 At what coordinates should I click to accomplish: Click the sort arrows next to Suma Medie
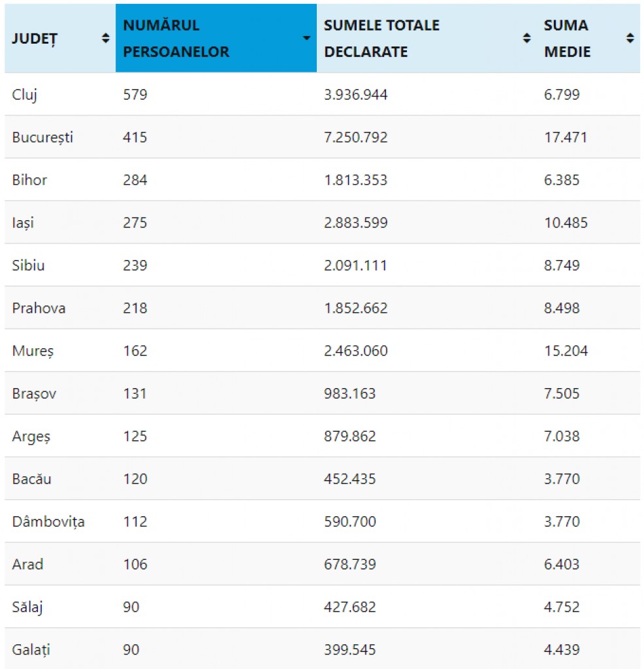click(x=630, y=39)
